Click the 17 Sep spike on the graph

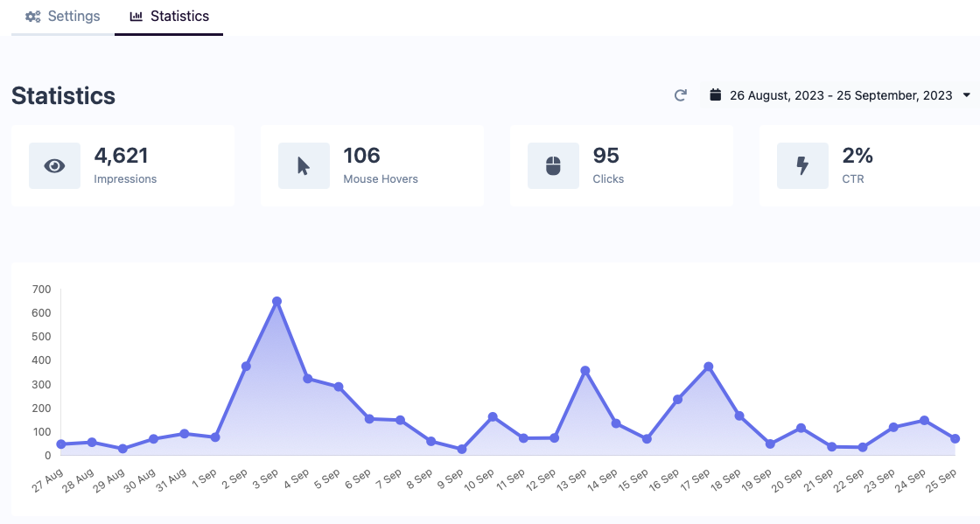pos(710,366)
